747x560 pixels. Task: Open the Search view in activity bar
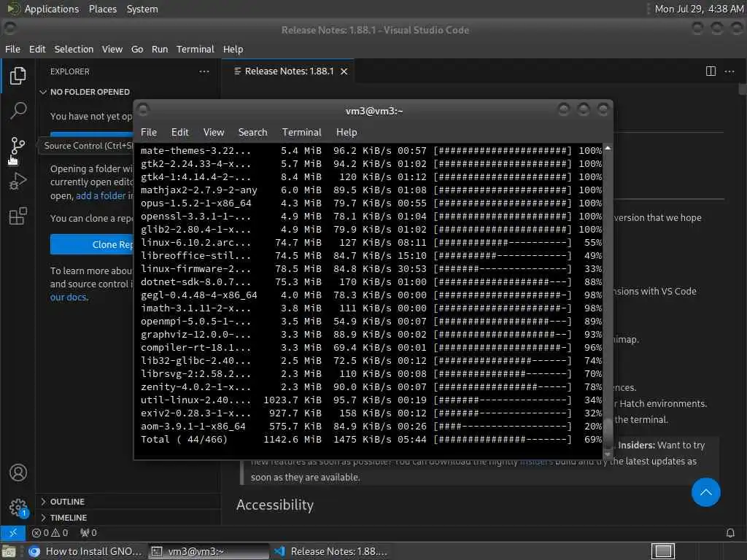(x=18, y=111)
